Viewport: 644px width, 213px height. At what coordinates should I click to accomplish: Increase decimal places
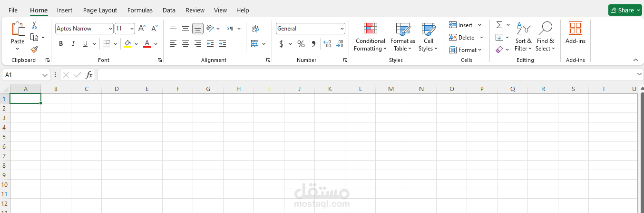[327, 44]
